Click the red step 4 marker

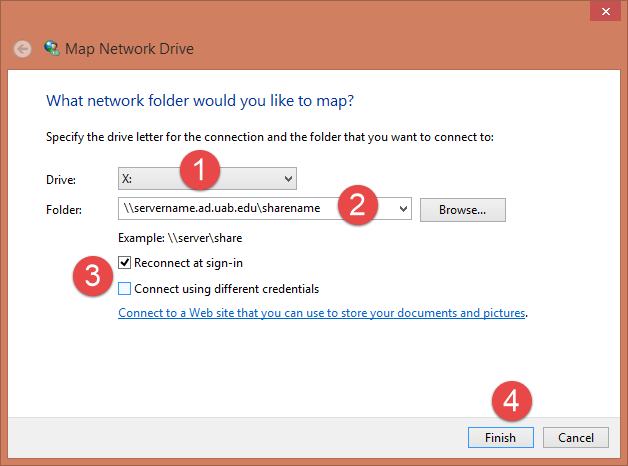(x=511, y=402)
